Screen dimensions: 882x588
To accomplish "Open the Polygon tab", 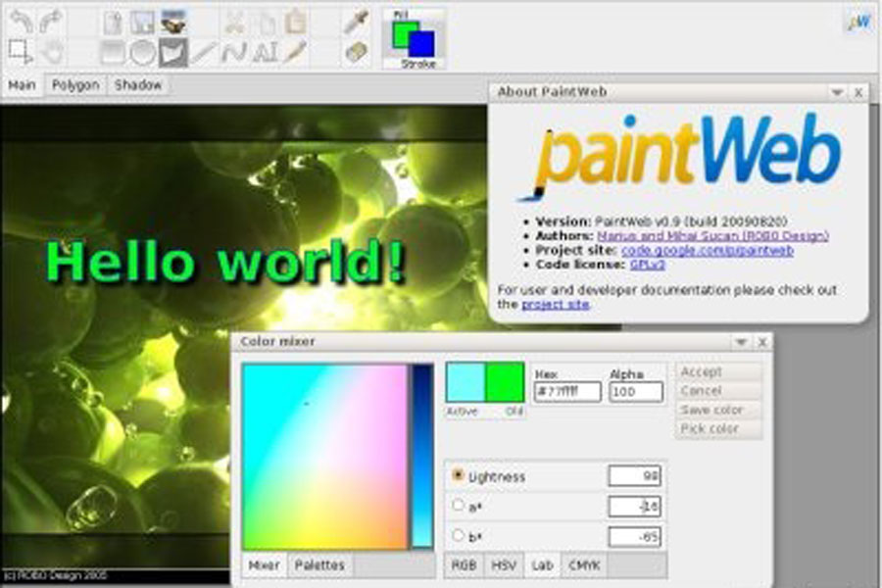I will pyautogui.click(x=75, y=85).
